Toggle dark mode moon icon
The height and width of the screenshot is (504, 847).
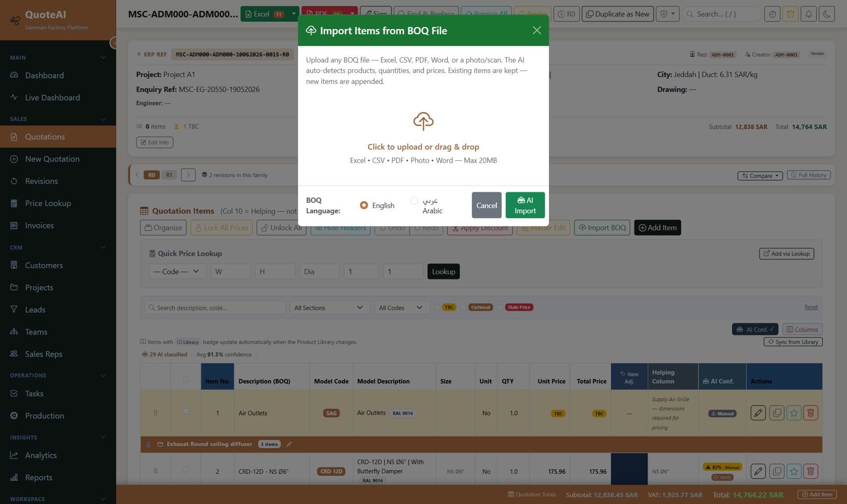[x=826, y=14]
